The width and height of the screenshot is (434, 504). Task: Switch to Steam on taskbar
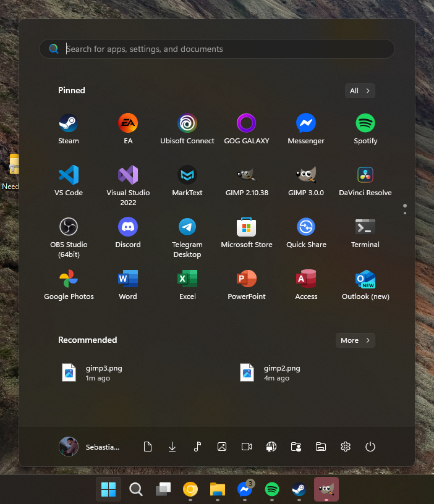299,489
